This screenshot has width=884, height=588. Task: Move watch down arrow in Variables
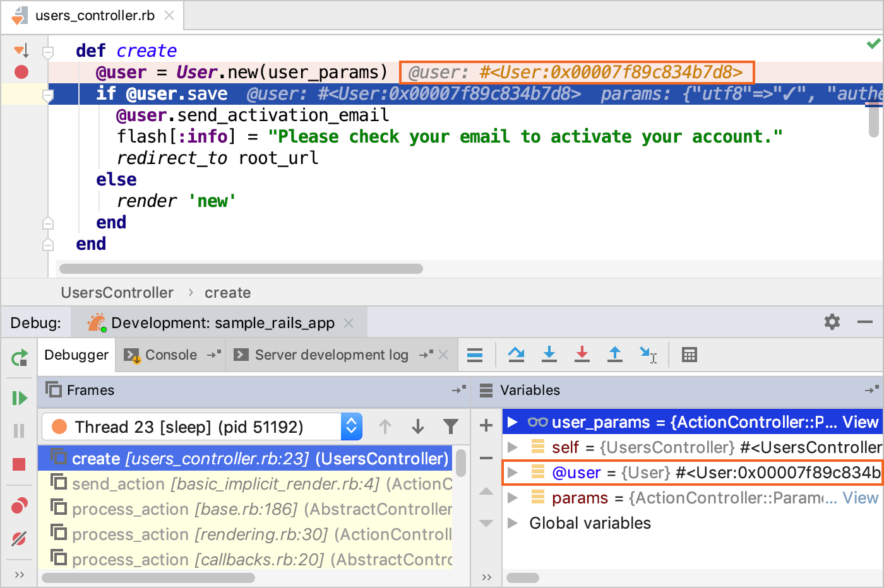click(486, 523)
